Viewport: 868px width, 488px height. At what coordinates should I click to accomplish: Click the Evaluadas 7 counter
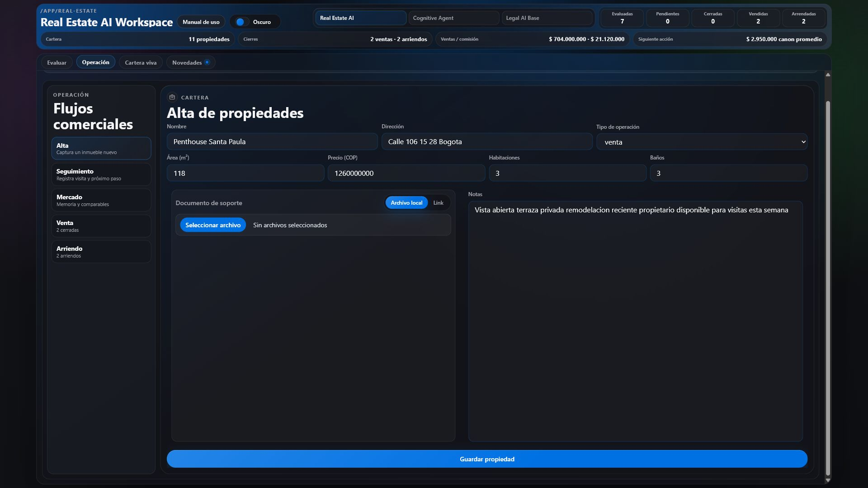tap(622, 18)
